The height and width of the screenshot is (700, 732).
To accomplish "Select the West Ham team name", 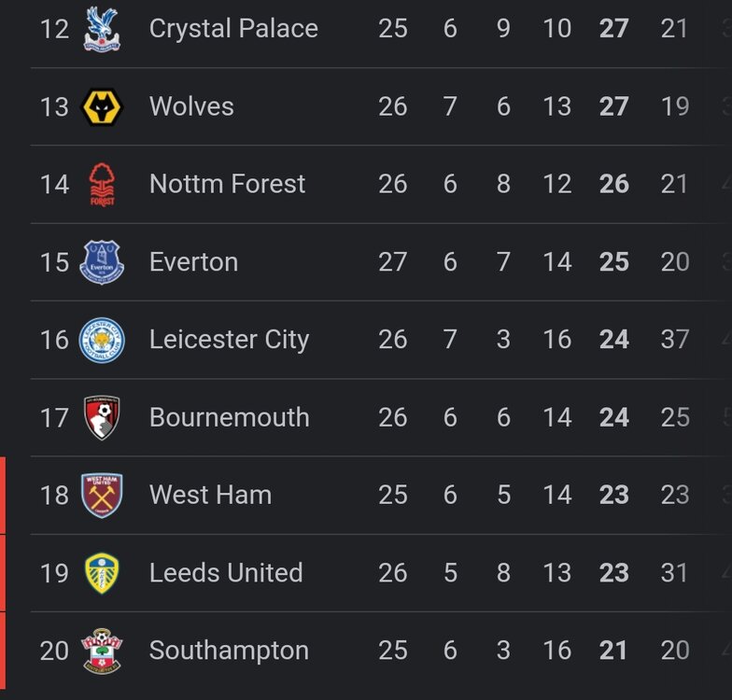I will [210, 495].
